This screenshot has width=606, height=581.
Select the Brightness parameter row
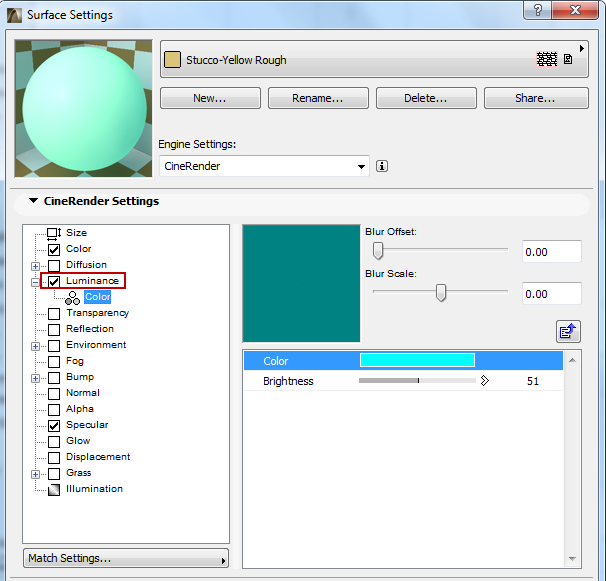[x=403, y=381]
